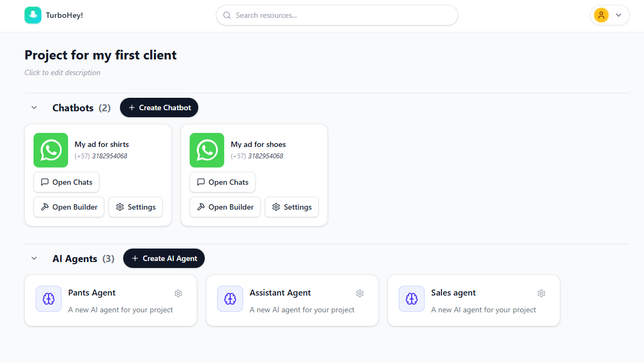Click Create AI Agent

164,258
